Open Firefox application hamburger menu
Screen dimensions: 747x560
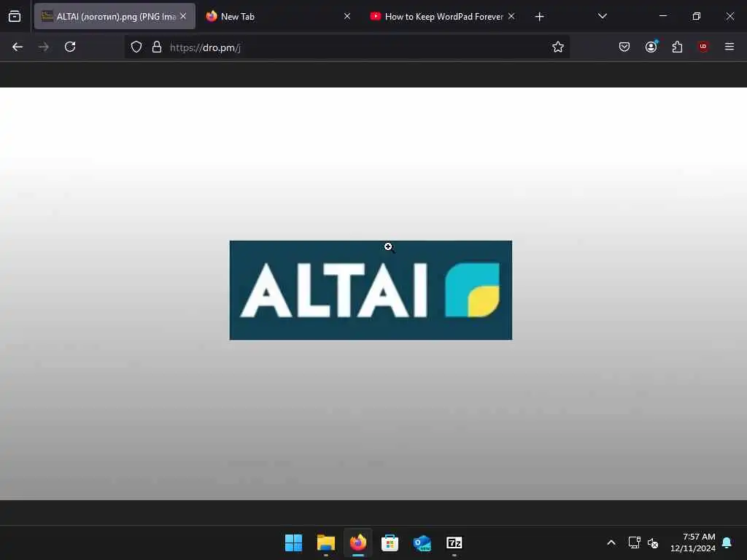tap(729, 47)
